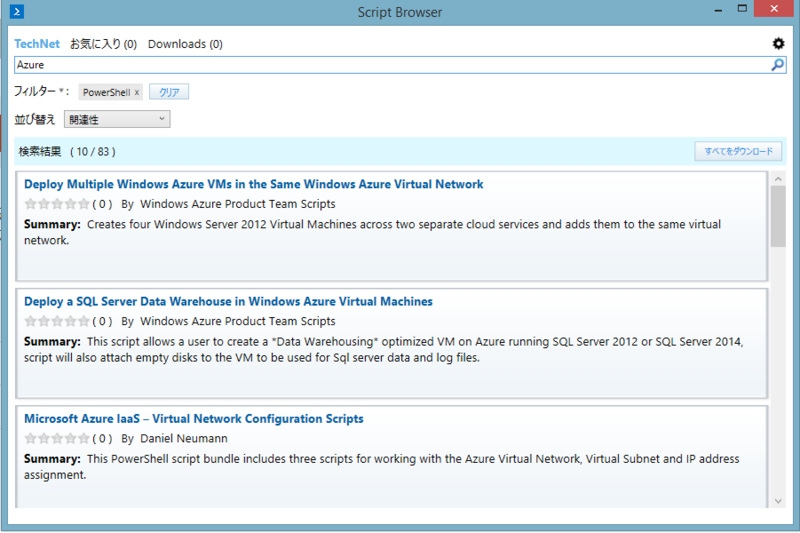Click the scrollbar down arrow

tap(778, 501)
